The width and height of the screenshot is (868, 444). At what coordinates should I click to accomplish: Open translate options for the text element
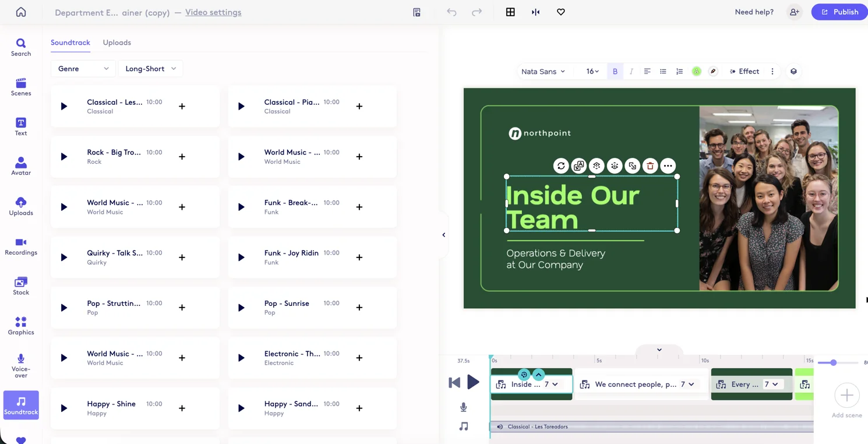(x=578, y=165)
